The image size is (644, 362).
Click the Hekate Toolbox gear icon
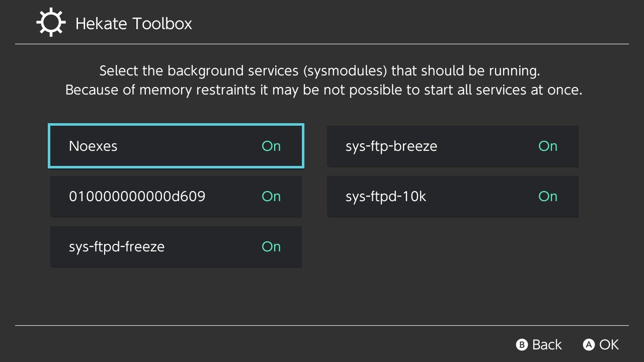coord(51,23)
